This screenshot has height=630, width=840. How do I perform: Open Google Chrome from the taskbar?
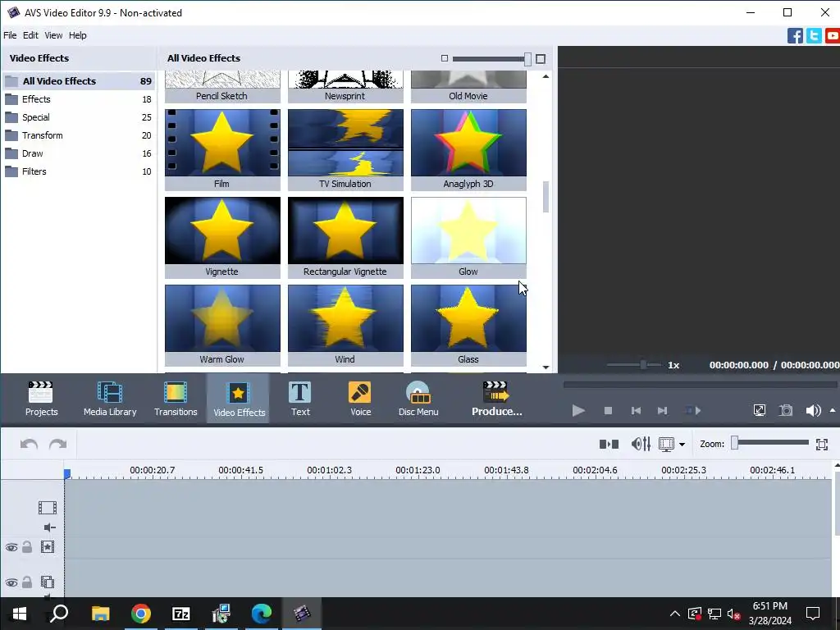141,614
